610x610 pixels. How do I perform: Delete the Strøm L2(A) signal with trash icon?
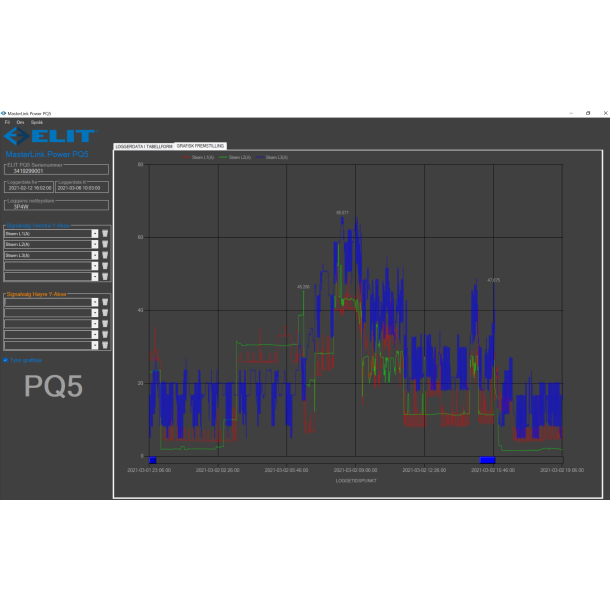coord(105,244)
